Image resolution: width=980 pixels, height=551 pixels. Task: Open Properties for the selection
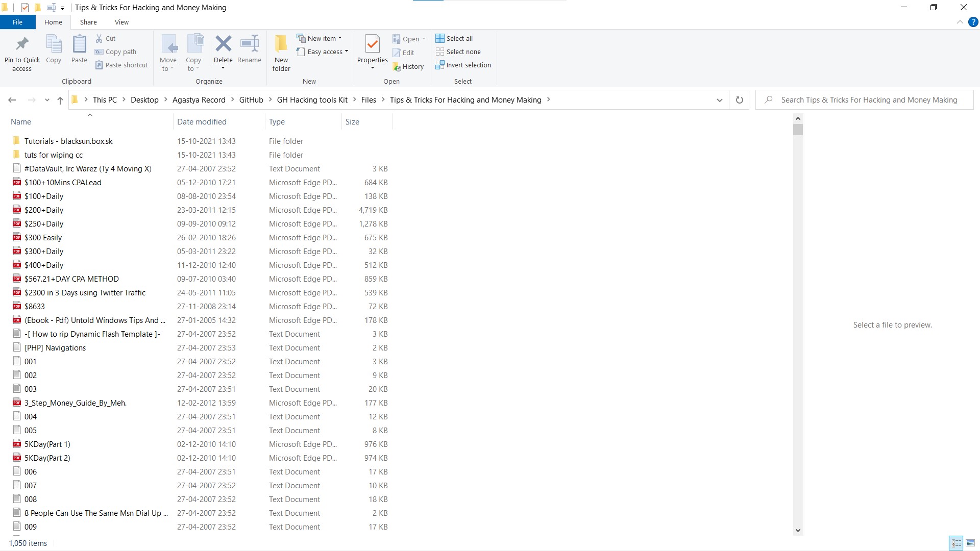(x=372, y=52)
